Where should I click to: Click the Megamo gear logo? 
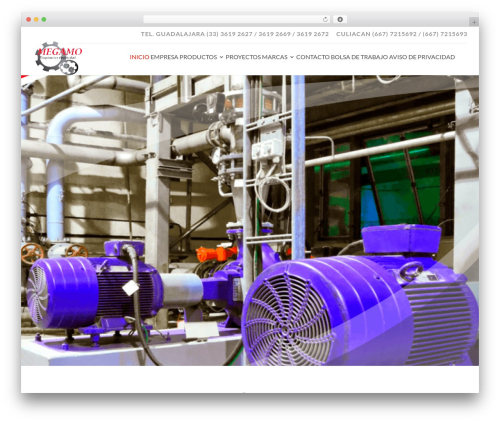click(x=58, y=58)
